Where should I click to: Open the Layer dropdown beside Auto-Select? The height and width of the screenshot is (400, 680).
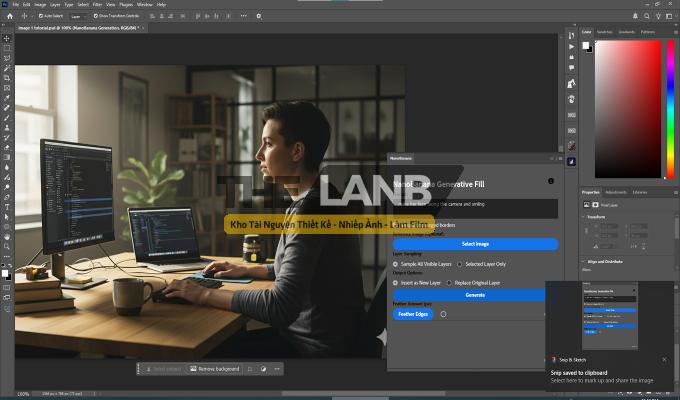tap(77, 16)
